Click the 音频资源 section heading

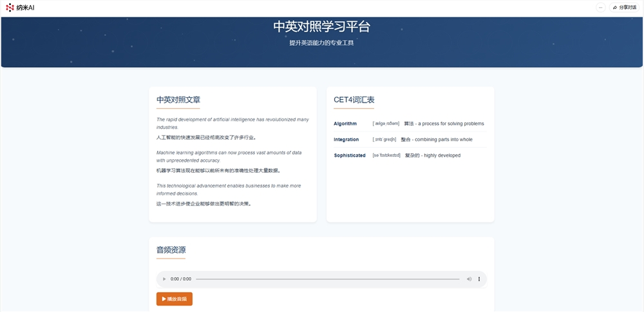(x=171, y=250)
